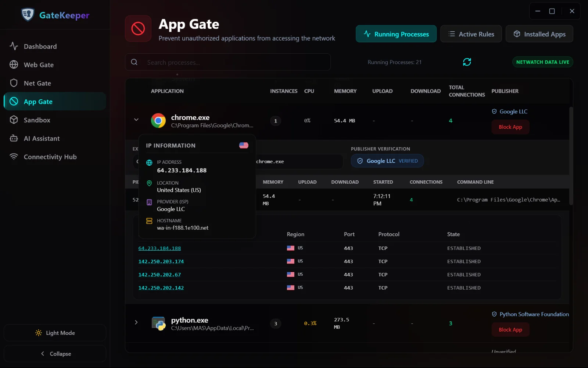Open AI Assistant from the sidebar

(55, 138)
